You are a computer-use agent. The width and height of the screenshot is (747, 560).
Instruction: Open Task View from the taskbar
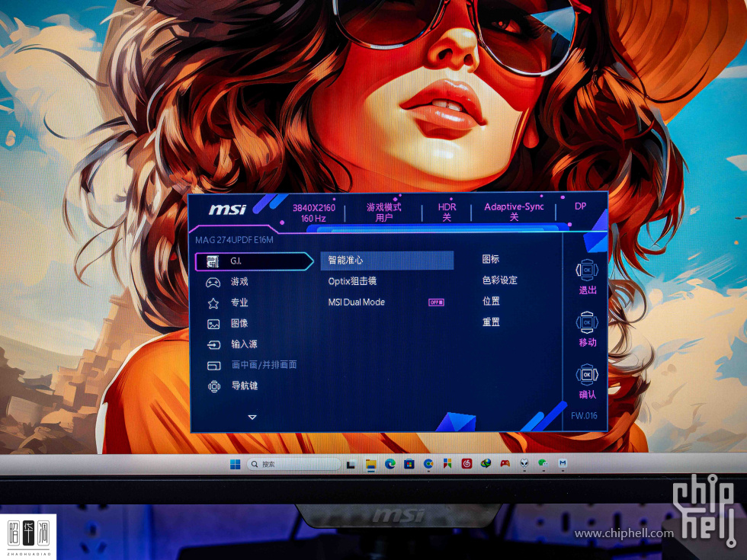[351, 464]
